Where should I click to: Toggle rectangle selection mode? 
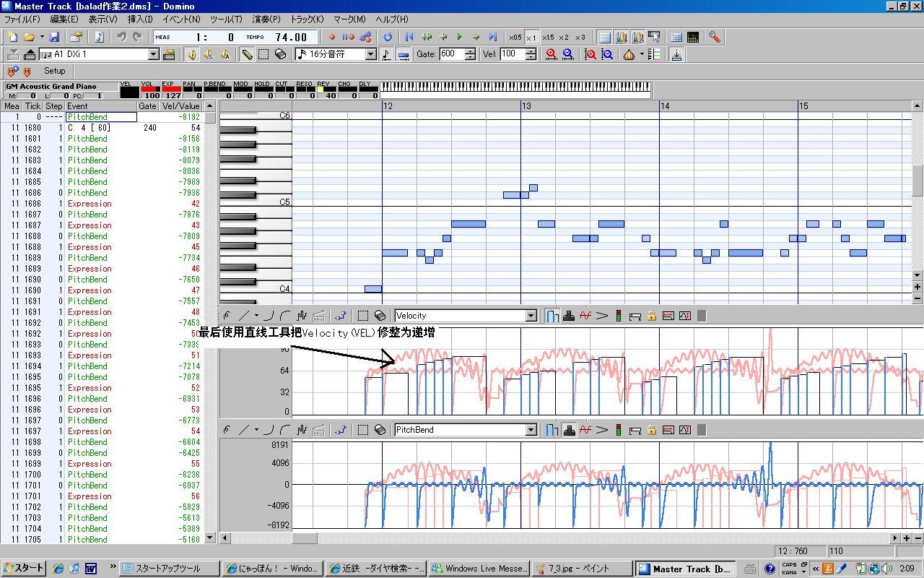click(x=264, y=54)
